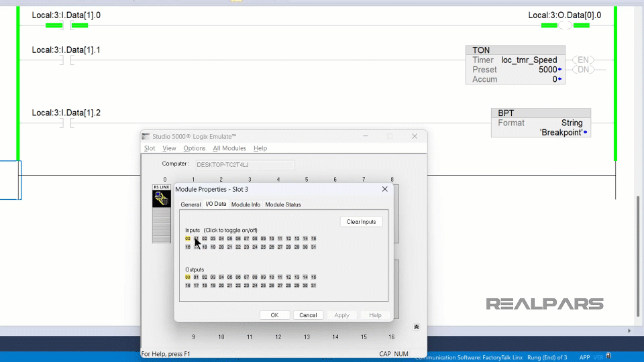
Task: Open the Module Status tab
Action: [283, 204]
